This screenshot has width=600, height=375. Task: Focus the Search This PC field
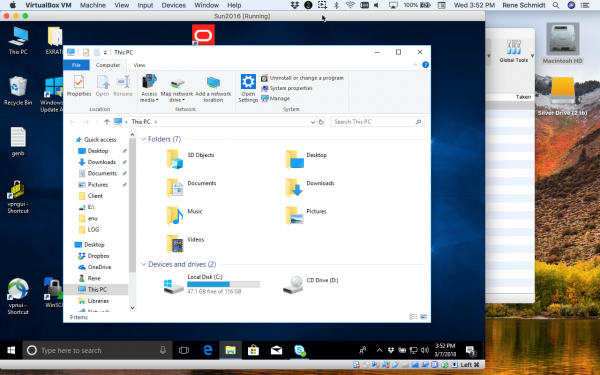[x=377, y=122]
